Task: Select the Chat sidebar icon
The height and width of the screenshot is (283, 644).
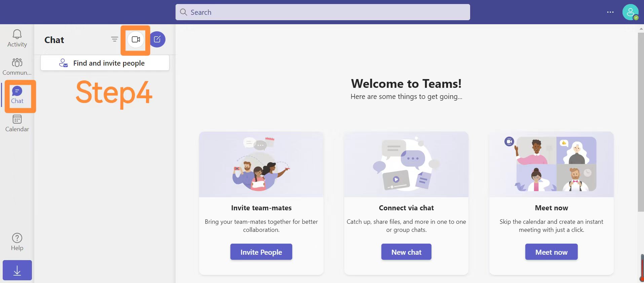Action: 17,95
